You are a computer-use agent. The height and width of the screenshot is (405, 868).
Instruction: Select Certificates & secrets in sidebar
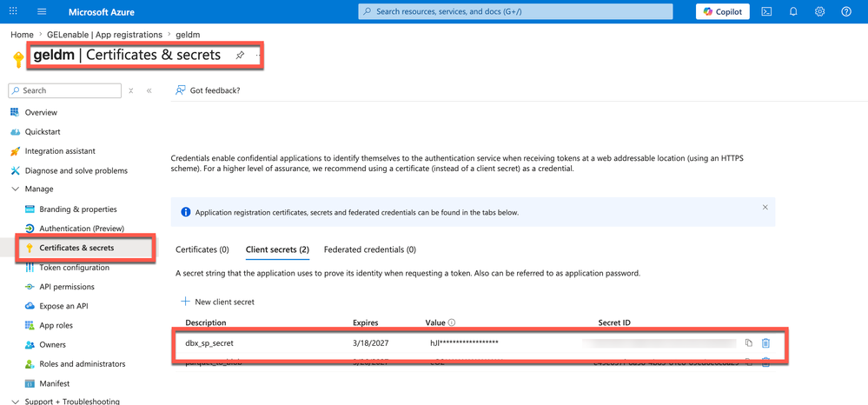(76, 248)
